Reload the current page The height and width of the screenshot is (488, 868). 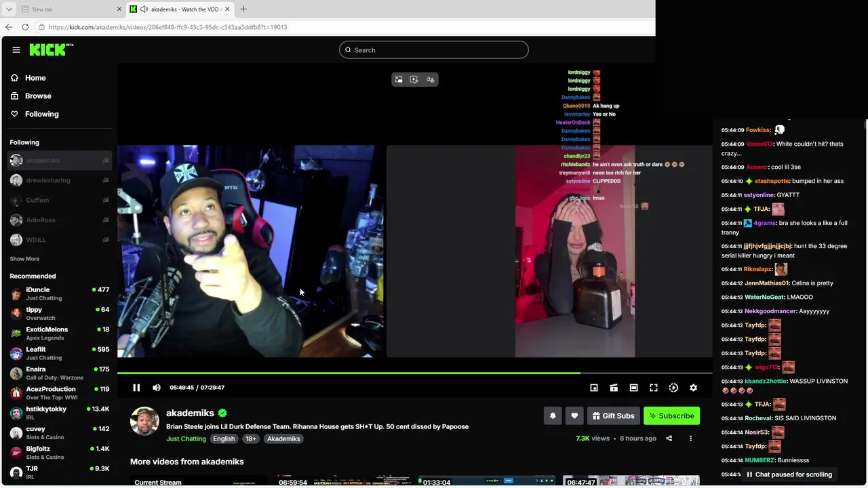click(x=25, y=27)
